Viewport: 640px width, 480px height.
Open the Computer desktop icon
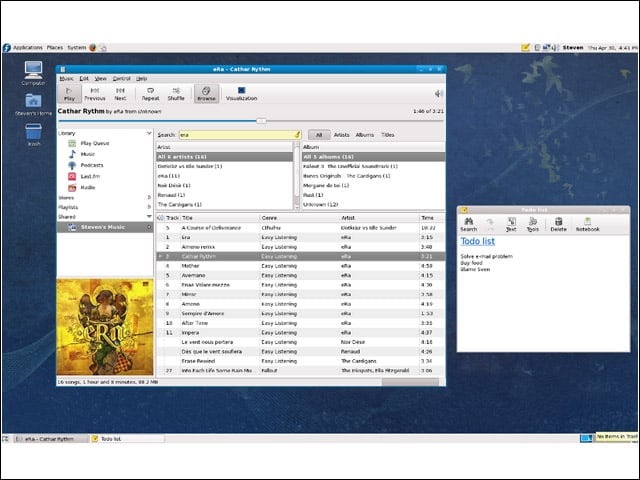tap(33, 73)
